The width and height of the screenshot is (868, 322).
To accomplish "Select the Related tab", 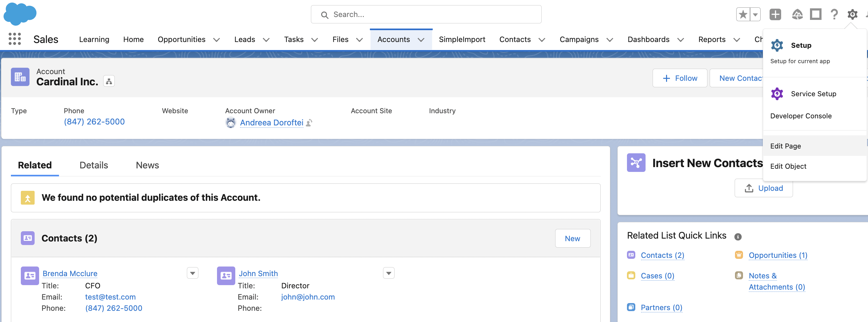I will (35, 165).
